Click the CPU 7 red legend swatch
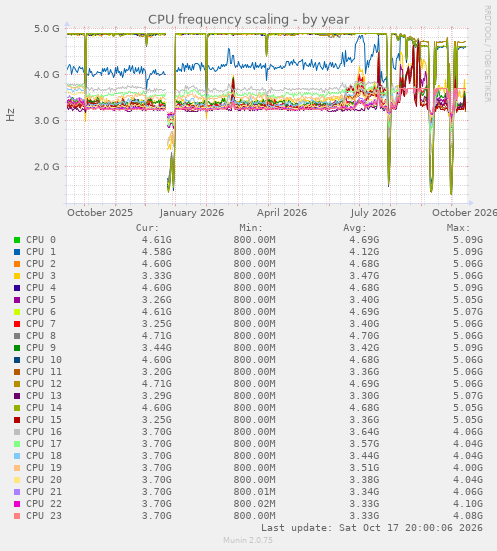This screenshot has width=497, height=551. click(17, 324)
